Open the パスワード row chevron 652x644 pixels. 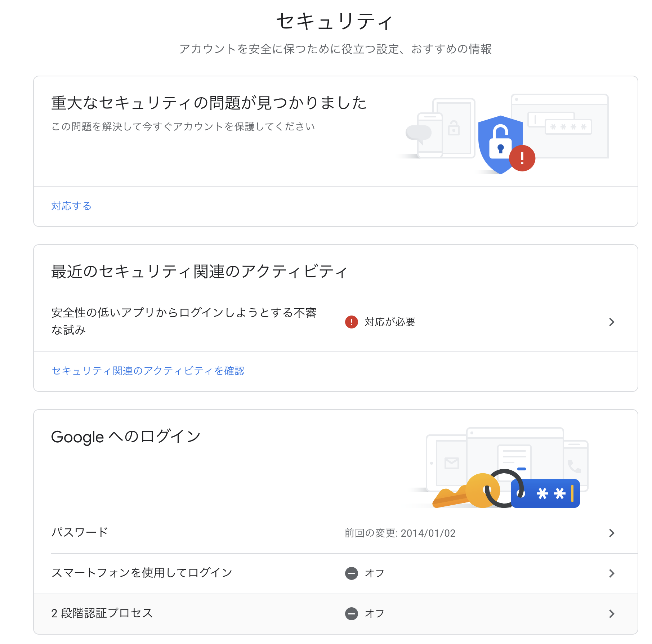[612, 533]
